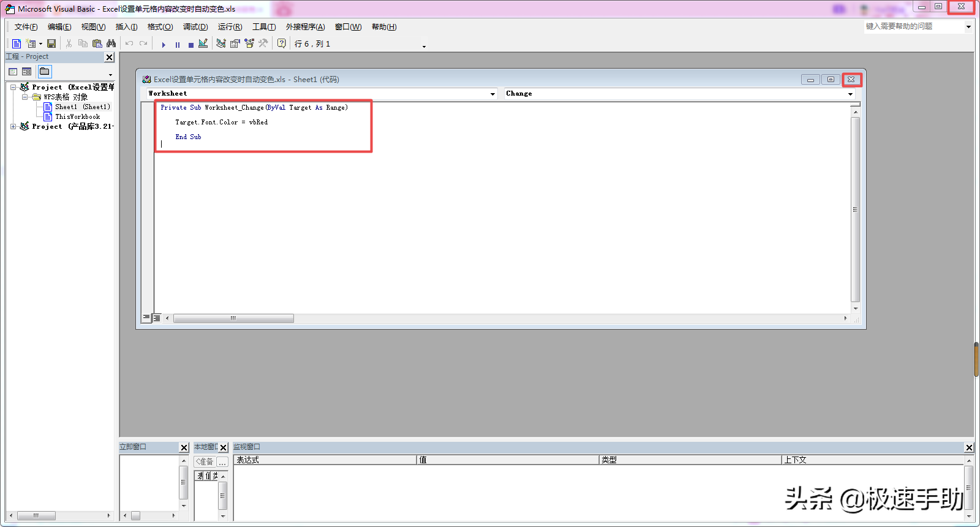Switch to Procedure View button
The width and height of the screenshot is (980, 527).
pos(146,318)
